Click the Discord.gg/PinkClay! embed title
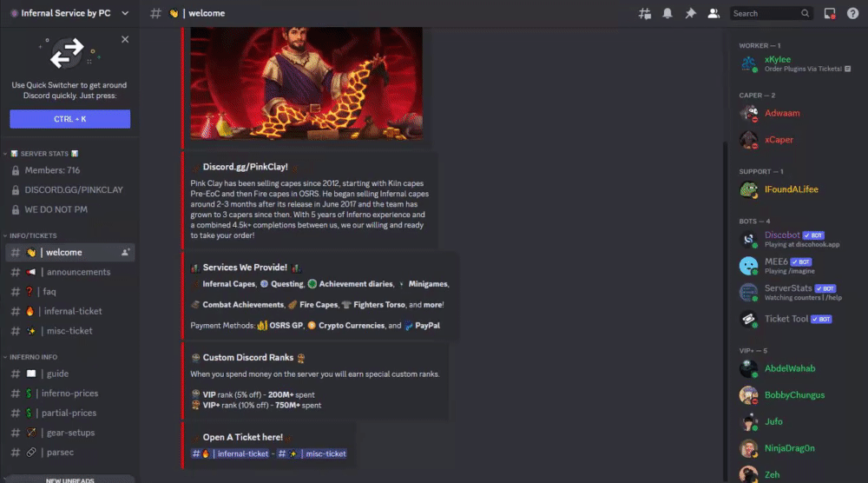This screenshot has height=483, width=868. click(x=245, y=167)
